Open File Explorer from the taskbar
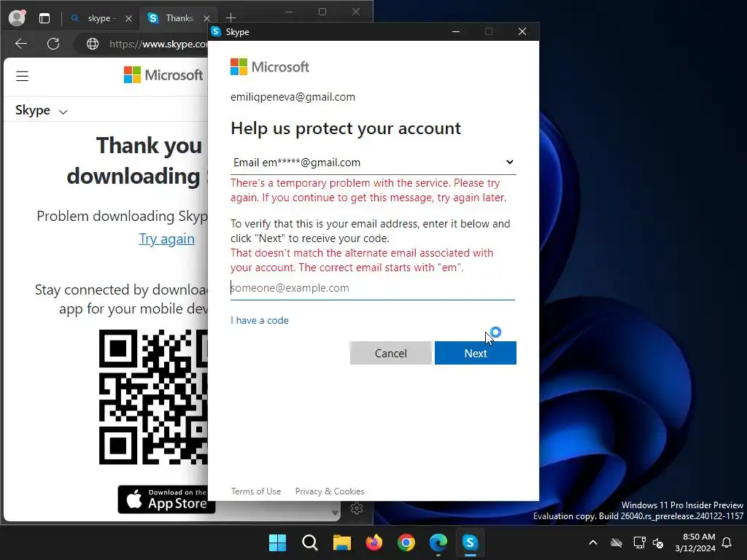This screenshot has width=747, height=560. point(341,542)
